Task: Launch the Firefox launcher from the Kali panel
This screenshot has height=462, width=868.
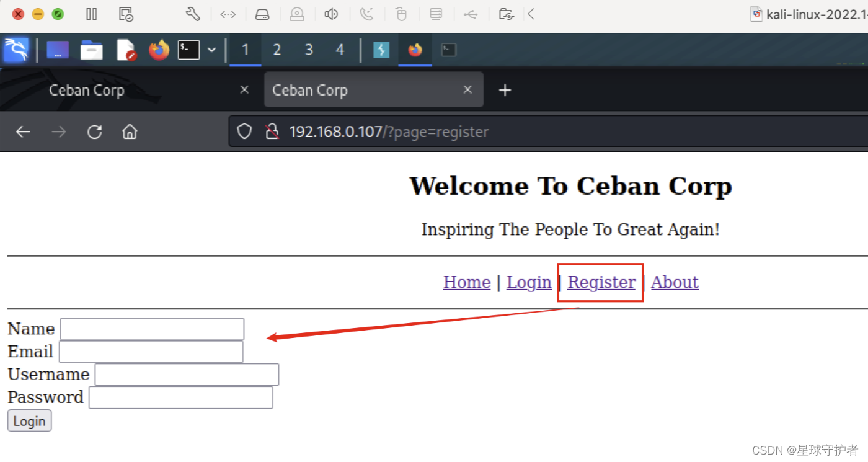Action: coord(158,50)
